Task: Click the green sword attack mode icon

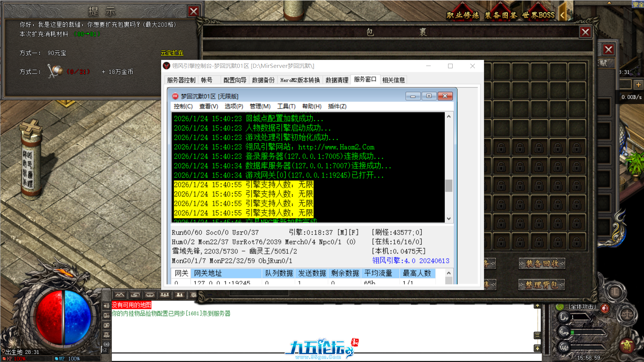Action: point(560,307)
